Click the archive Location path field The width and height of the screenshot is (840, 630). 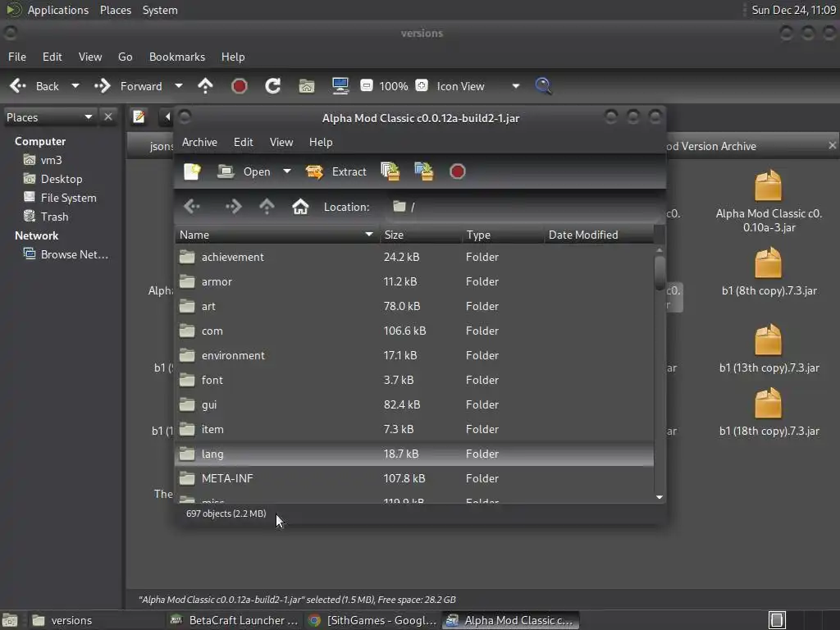click(523, 207)
